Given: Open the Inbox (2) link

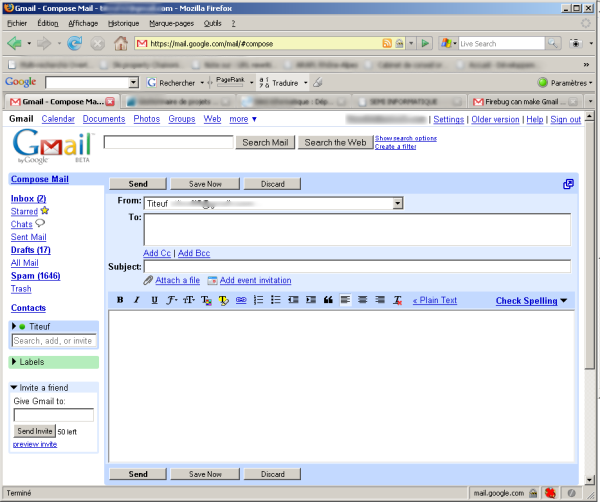Looking at the screenshot, I should click(x=28, y=199).
